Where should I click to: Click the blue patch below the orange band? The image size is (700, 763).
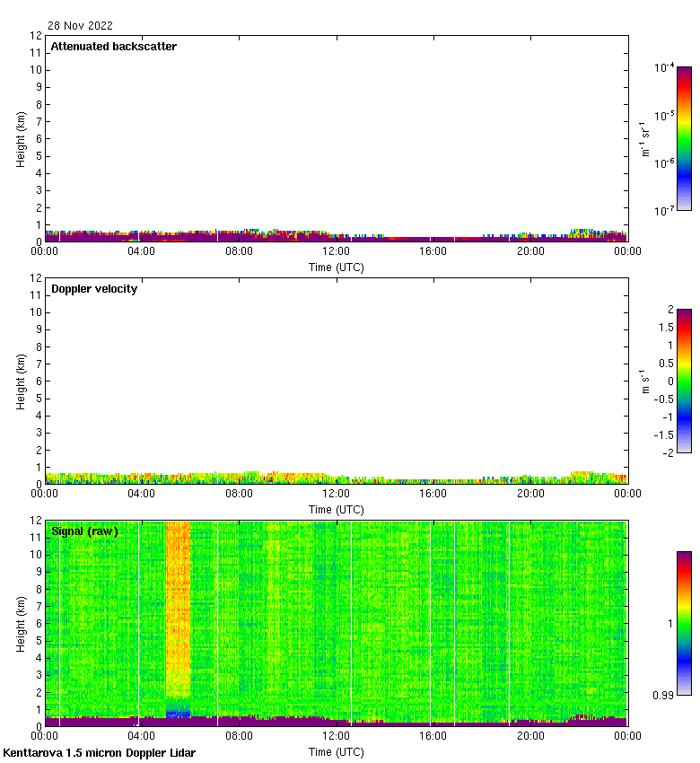pyautogui.click(x=179, y=713)
